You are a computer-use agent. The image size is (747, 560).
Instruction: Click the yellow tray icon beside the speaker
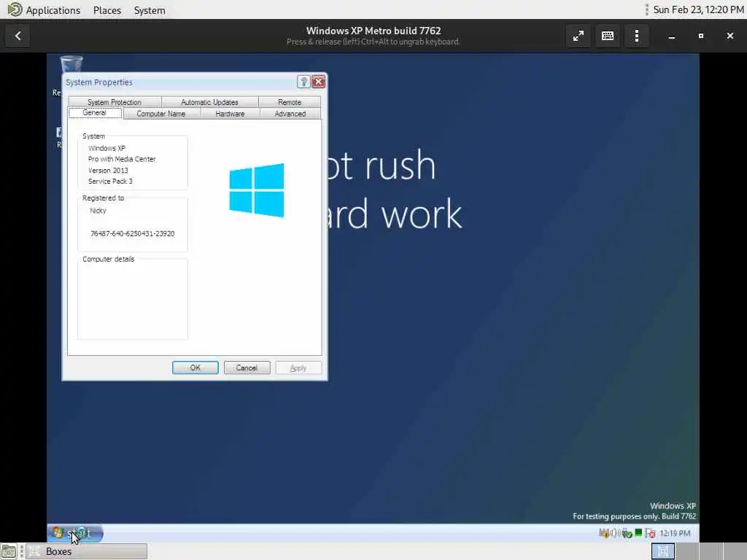coord(603,533)
